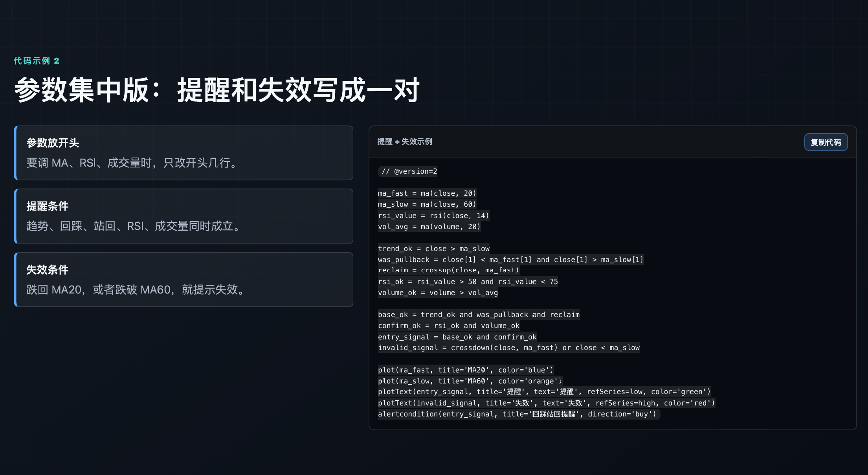Click the rsi_ok condition code line
868x475 pixels.
click(468, 282)
